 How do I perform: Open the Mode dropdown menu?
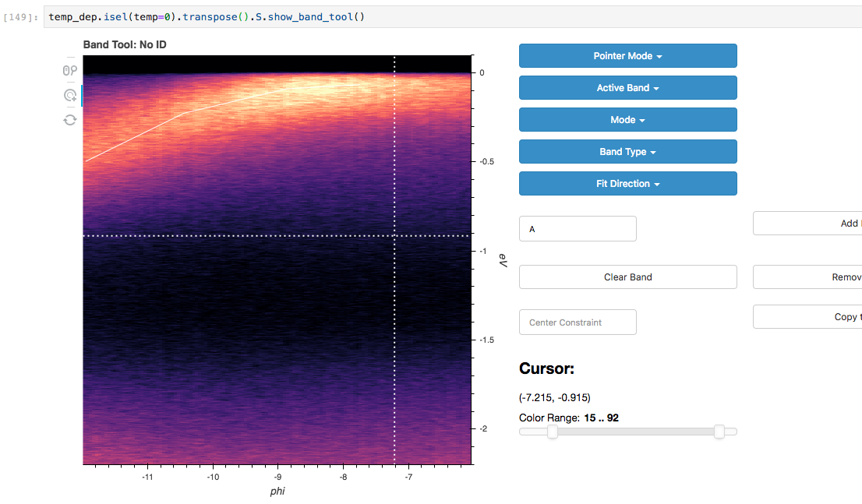pos(628,120)
